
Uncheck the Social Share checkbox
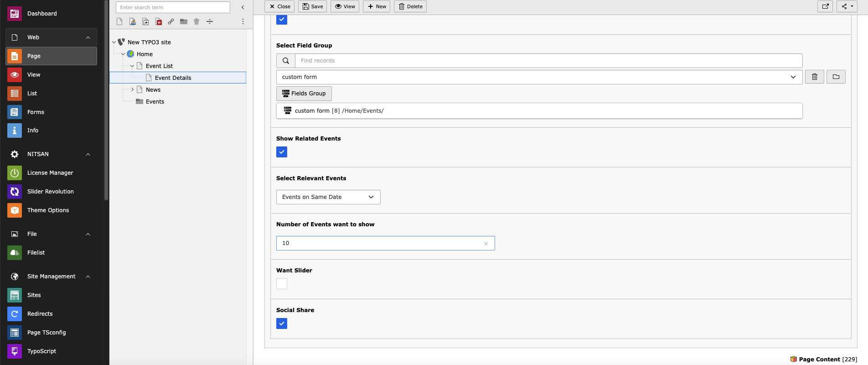(282, 323)
